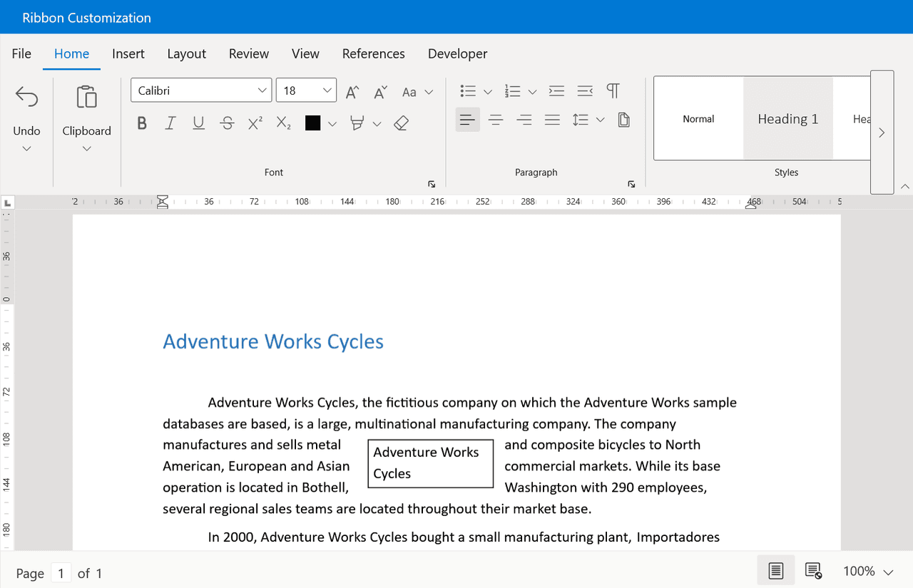
Task: Click the tab stop selector on the ruler
Action: click(8, 203)
